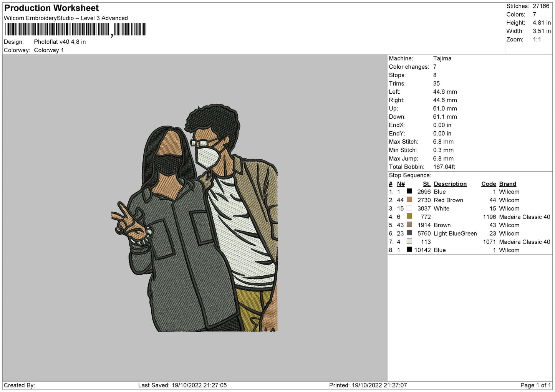Click the 'Created By:' label
The height and width of the screenshot is (392, 555).
tap(19, 385)
